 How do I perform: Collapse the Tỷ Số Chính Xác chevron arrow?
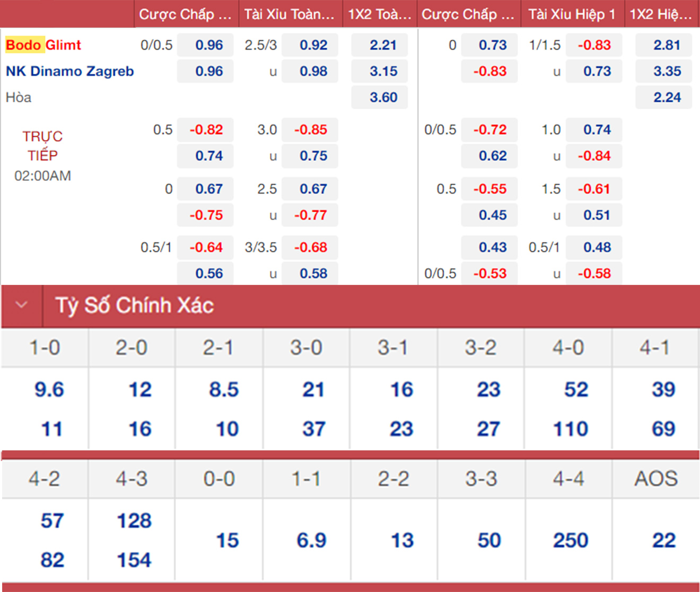[21, 305]
